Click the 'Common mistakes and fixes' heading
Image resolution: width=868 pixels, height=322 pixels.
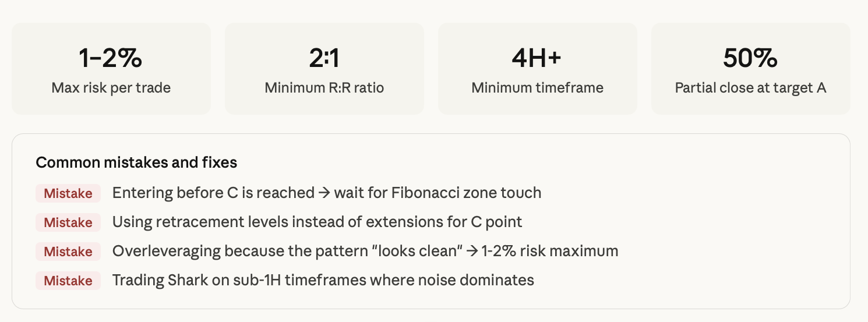(136, 162)
